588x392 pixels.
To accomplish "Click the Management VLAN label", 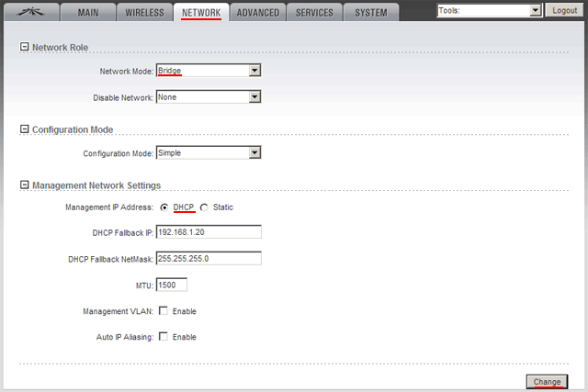I will pyautogui.click(x=119, y=311).
